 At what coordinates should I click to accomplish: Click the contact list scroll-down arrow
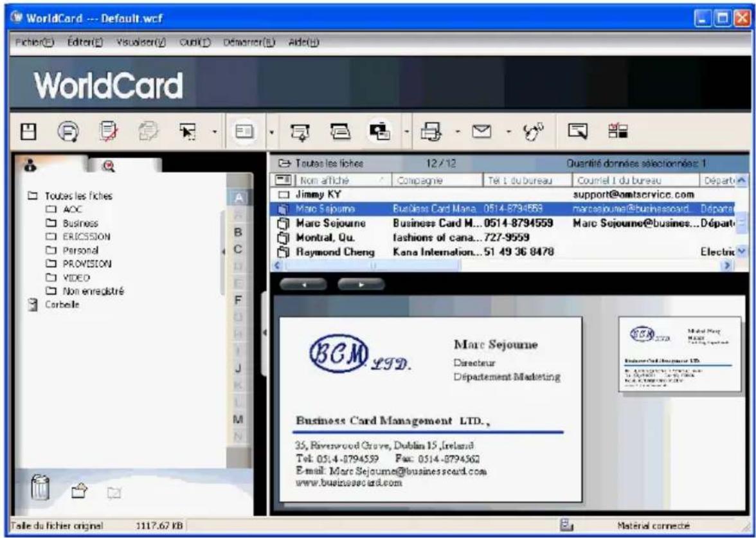741,252
